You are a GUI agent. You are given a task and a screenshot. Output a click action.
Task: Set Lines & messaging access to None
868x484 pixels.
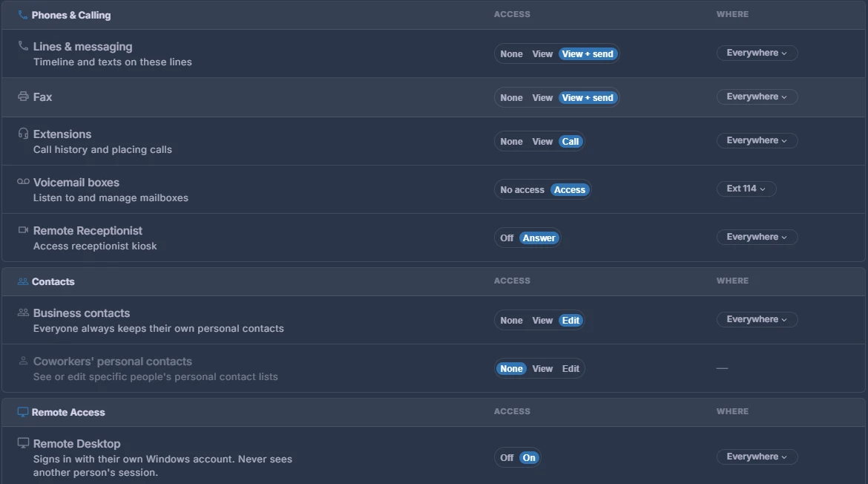[x=511, y=53]
